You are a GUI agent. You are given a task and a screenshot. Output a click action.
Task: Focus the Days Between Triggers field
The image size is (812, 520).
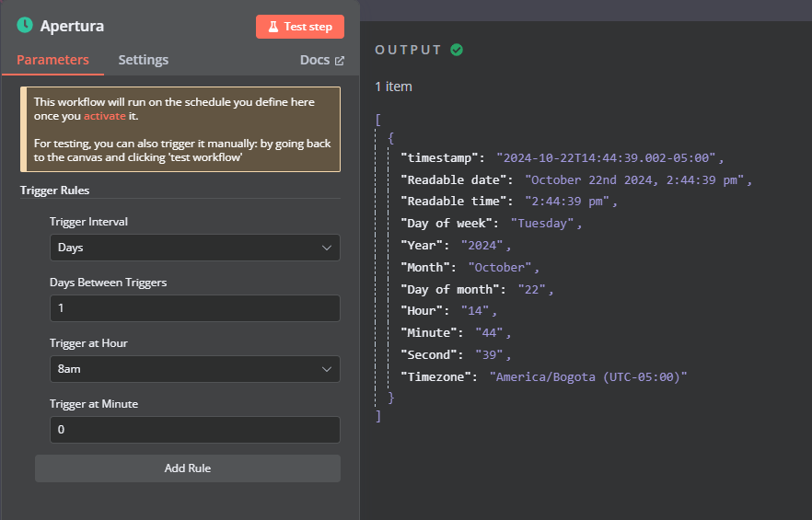click(x=194, y=308)
